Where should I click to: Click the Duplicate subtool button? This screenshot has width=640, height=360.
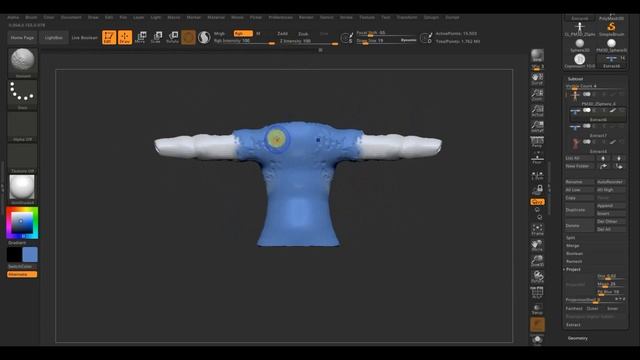click(579, 210)
